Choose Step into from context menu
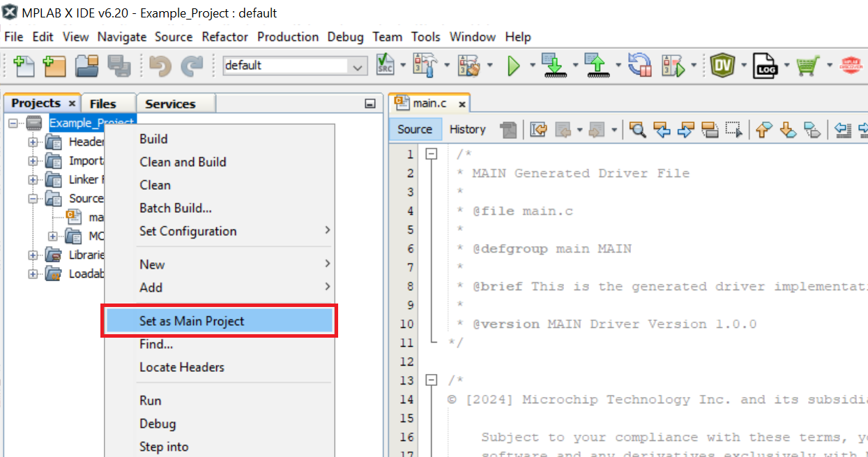Image resolution: width=868 pixels, height=457 pixels. [x=219, y=447]
